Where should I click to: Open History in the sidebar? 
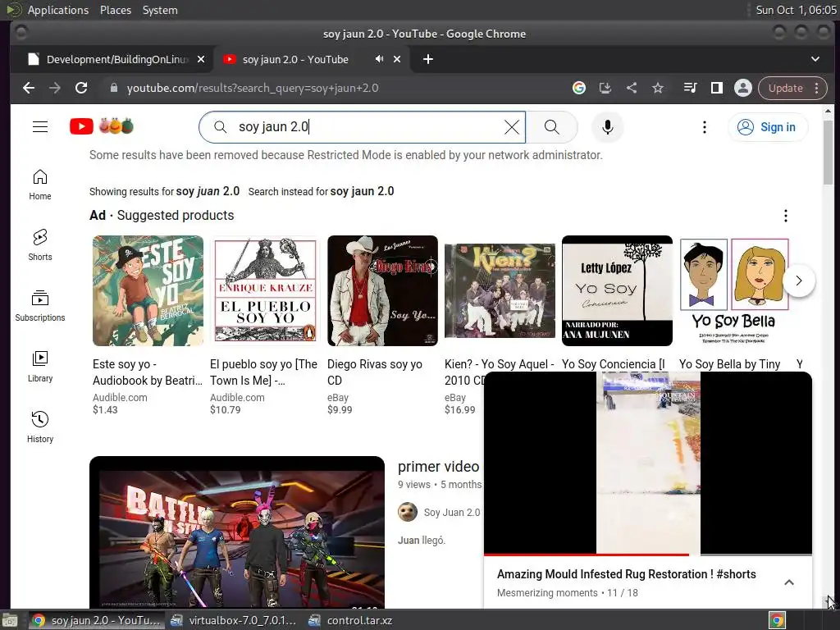tap(40, 427)
